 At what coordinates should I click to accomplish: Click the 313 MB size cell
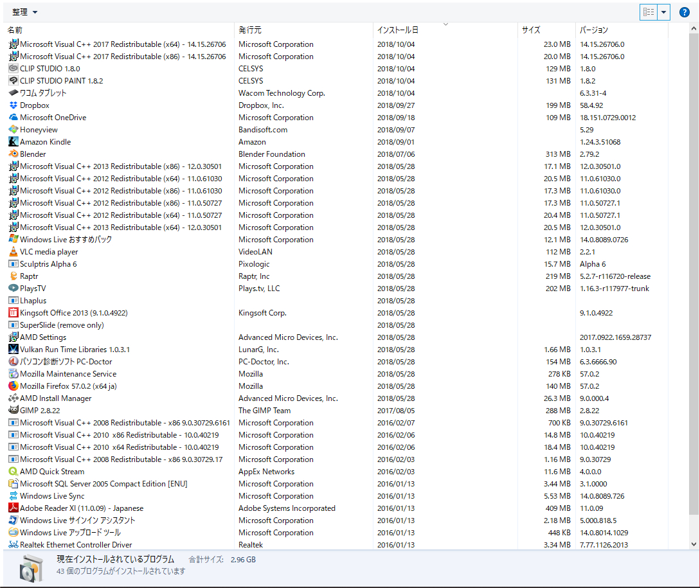coord(558,154)
